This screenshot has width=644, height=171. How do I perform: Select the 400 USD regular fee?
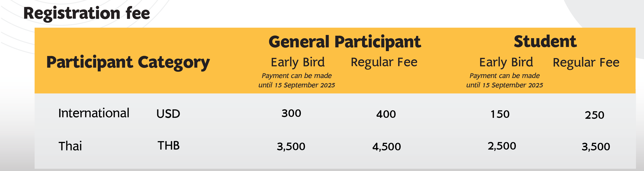[386, 114]
